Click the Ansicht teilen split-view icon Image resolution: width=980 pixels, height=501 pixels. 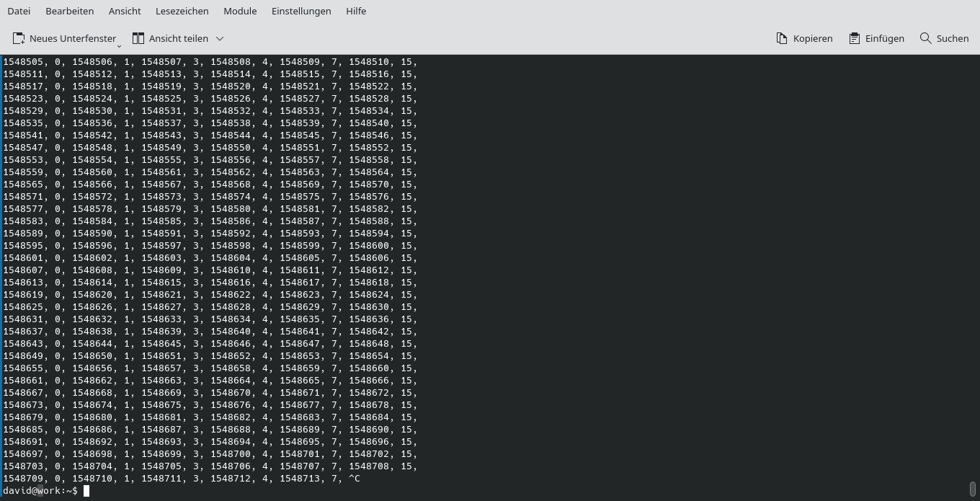point(137,38)
